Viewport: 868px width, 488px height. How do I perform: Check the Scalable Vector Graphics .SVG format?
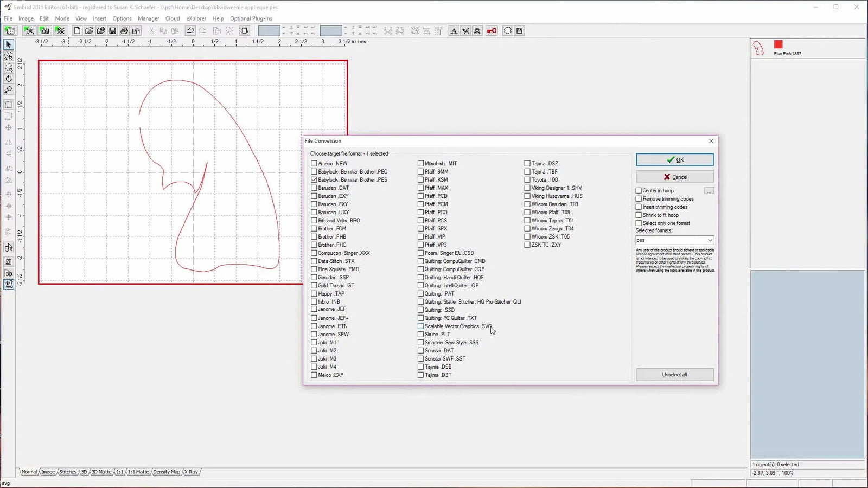coord(421,326)
